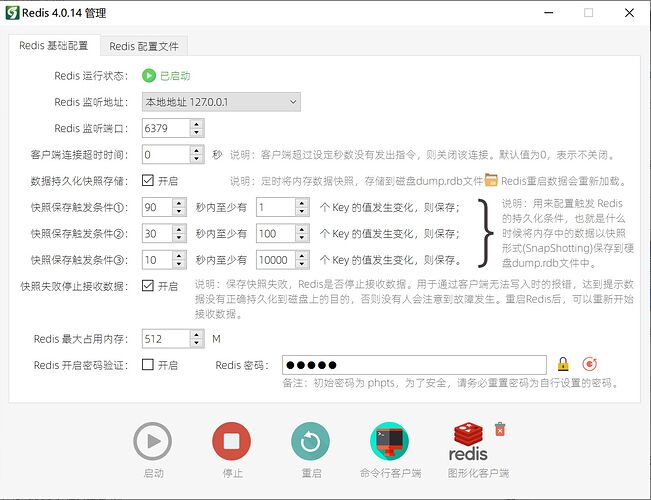Increase client connection timeout seconds
This screenshot has width=651, height=500.
click(197, 150)
